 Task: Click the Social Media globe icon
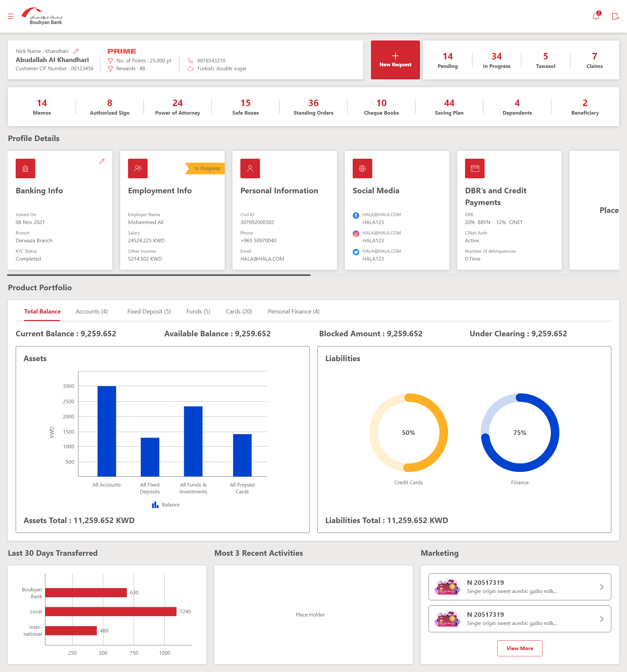(362, 168)
